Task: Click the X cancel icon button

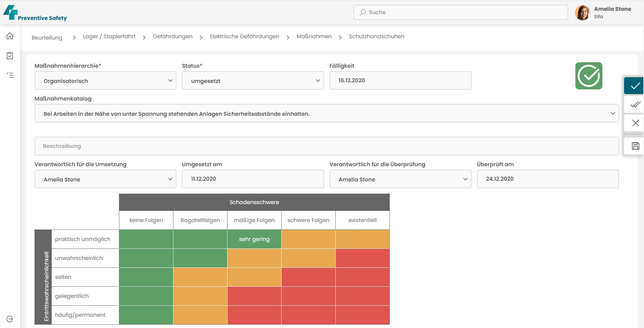Action: [635, 123]
